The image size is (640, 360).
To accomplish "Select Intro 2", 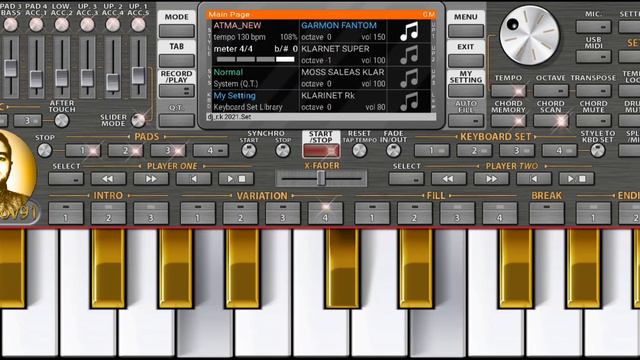I will click(x=108, y=213).
